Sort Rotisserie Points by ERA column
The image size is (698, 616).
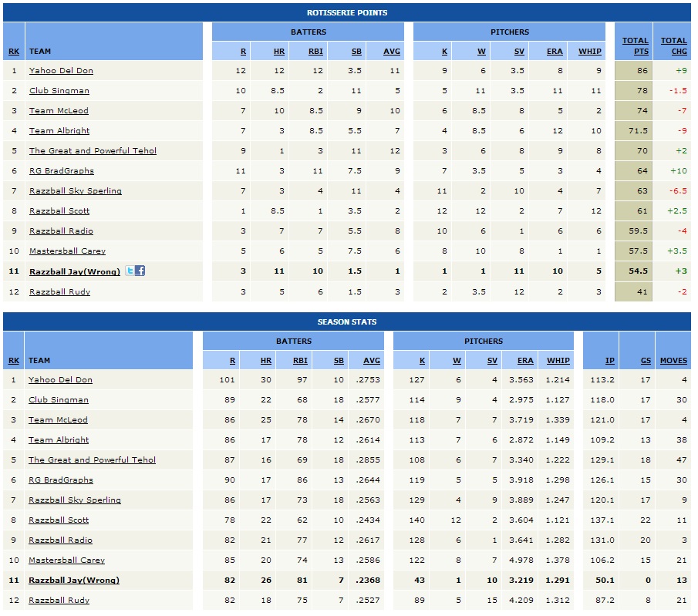coord(555,51)
